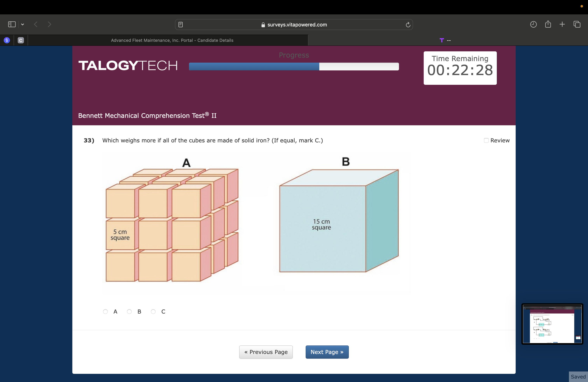Click the Share icon in toolbar
The height and width of the screenshot is (382, 588).
click(x=548, y=24)
